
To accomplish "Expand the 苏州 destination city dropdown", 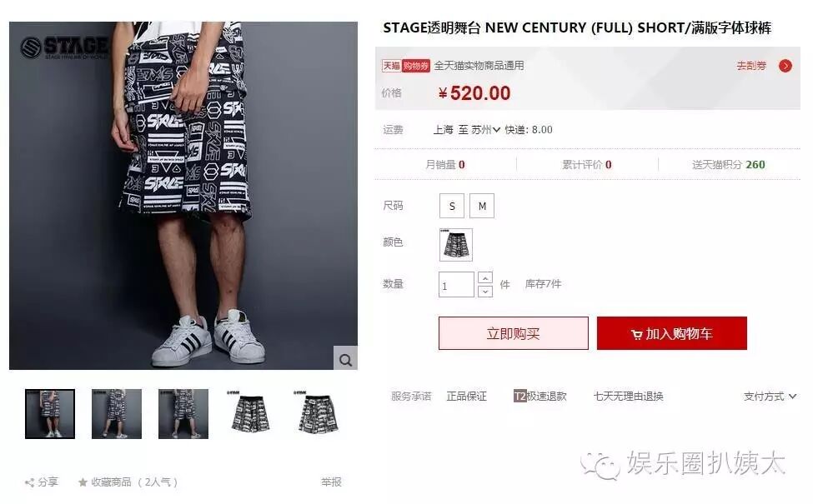I will [x=485, y=129].
